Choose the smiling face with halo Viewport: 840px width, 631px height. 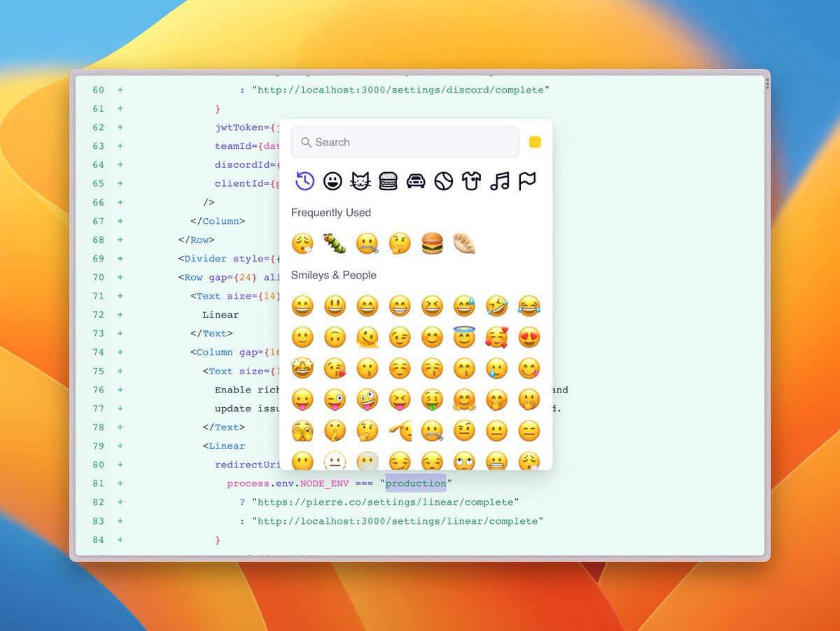pos(464,337)
